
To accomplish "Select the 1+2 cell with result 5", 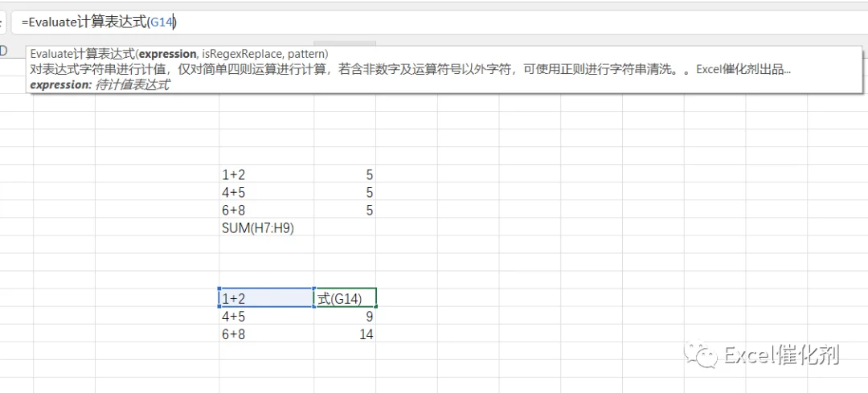I will click(x=266, y=175).
